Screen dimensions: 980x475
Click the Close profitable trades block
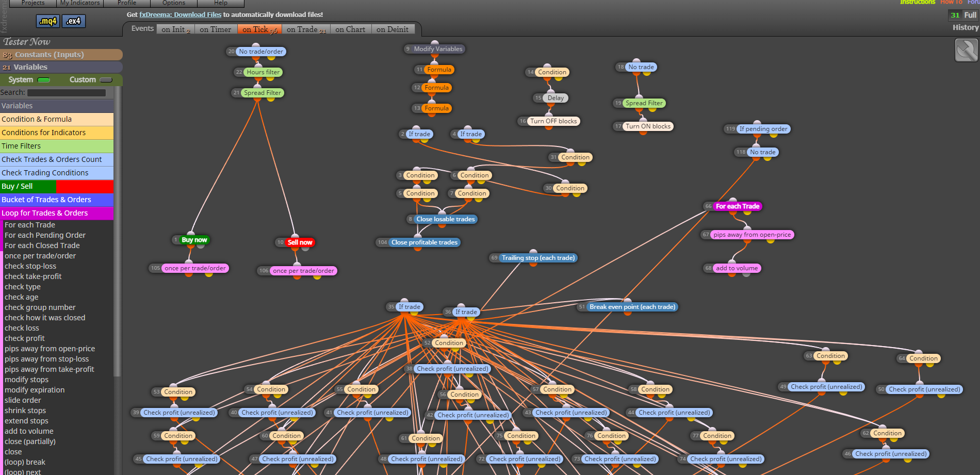coord(424,242)
